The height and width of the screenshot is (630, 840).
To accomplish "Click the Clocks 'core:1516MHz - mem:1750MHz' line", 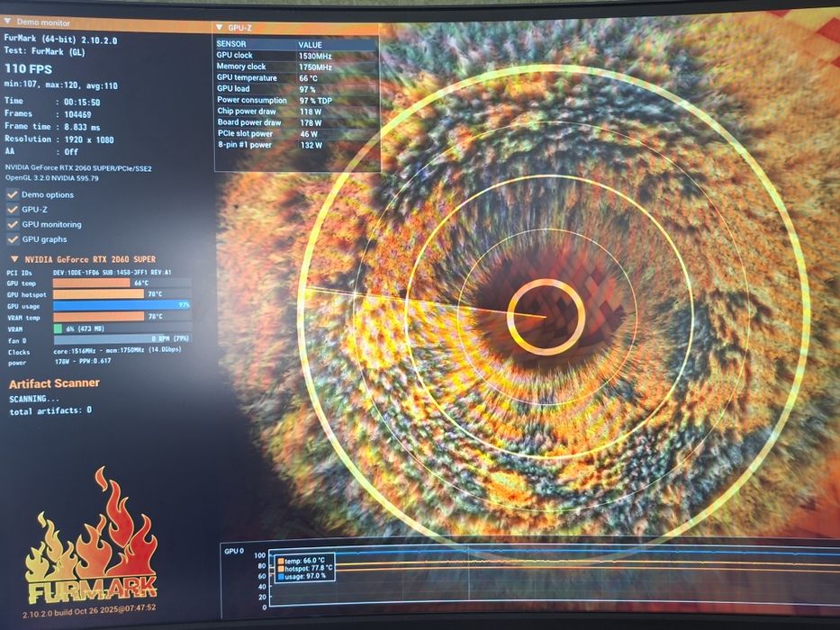I will tap(117, 350).
